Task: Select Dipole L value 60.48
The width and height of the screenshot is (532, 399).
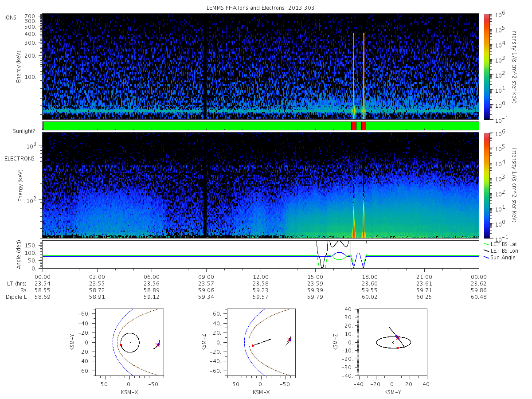Action: [479, 297]
